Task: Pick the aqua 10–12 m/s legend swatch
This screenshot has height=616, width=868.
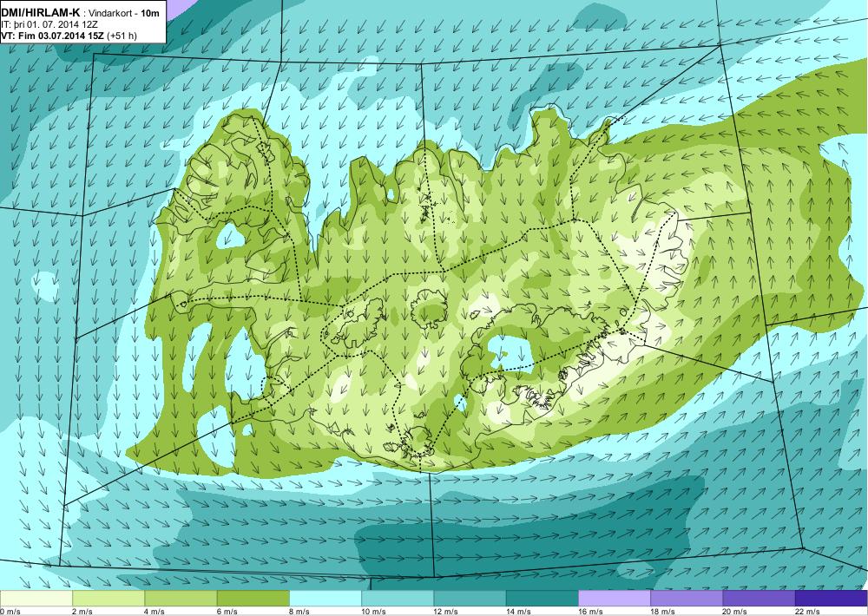Action: (x=398, y=599)
